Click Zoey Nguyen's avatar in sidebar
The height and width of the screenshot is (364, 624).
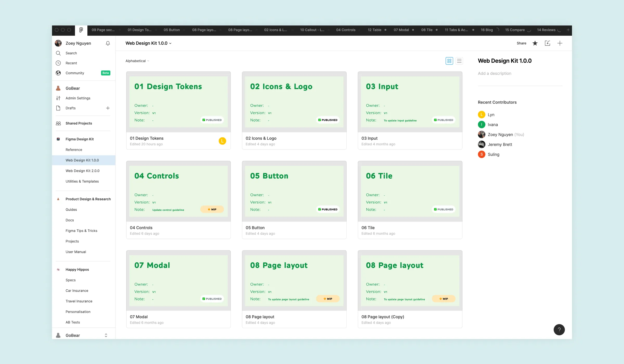pos(58,43)
